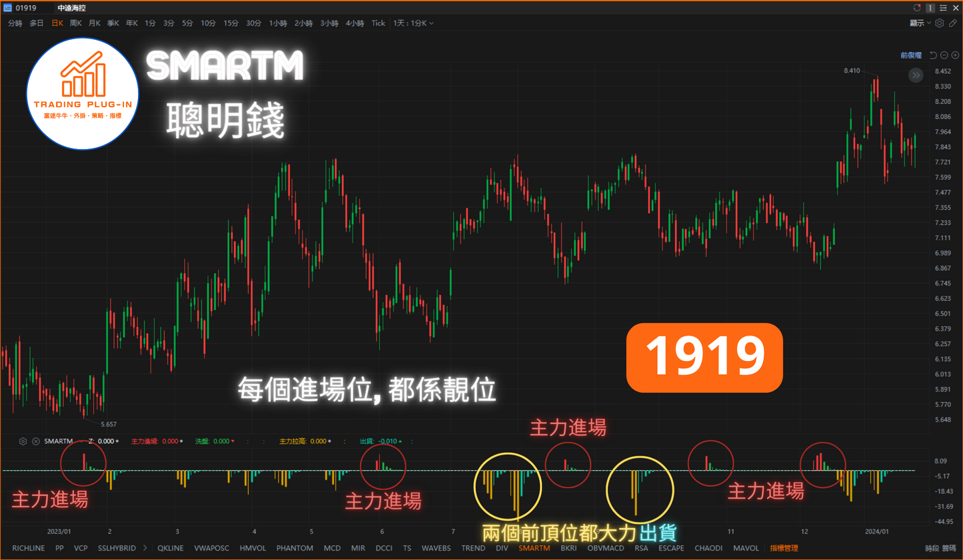
Task: Zoom in chart with plus icon
Action: pyautogui.click(x=955, y=55)
